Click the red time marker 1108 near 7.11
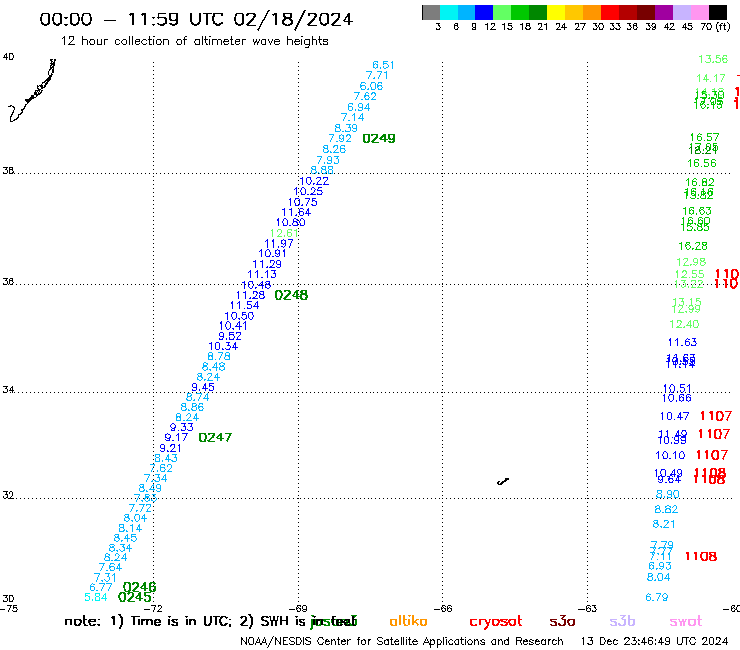 pos(701,557)
